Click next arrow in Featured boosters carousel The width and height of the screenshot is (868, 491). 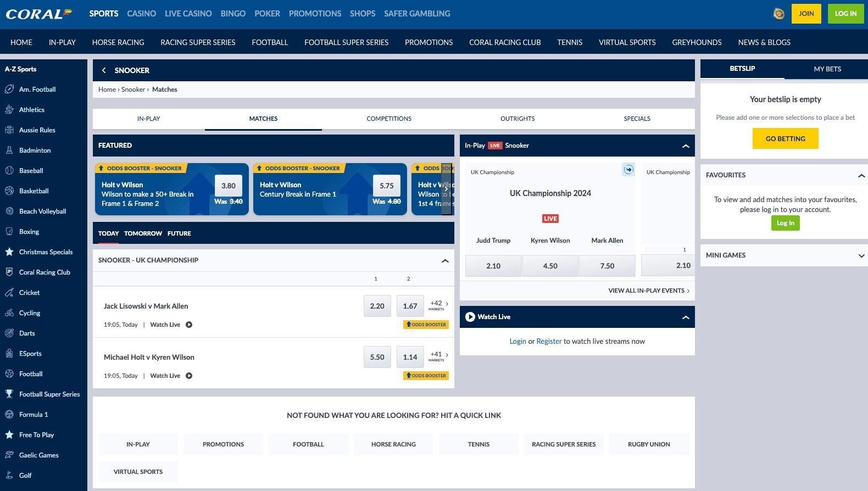click(x=447, y=189)
